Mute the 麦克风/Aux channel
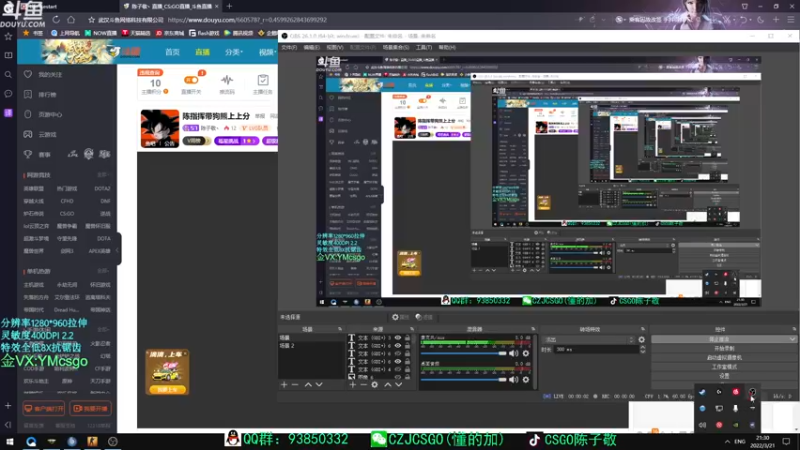Viewport: 800px width, 450px height. [514, 354]
